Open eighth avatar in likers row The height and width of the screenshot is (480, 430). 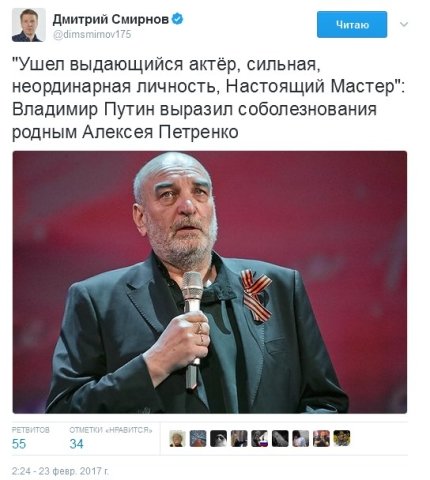point(322,438)
